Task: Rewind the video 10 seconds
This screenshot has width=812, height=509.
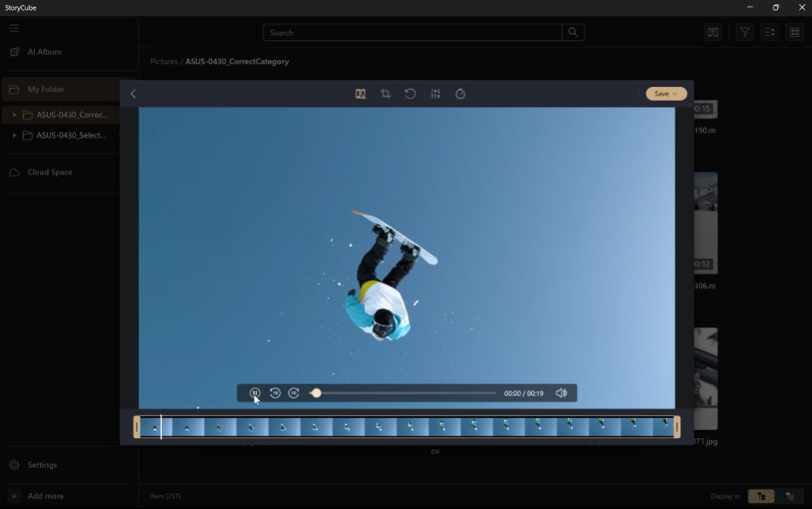Action: [275, 393]
